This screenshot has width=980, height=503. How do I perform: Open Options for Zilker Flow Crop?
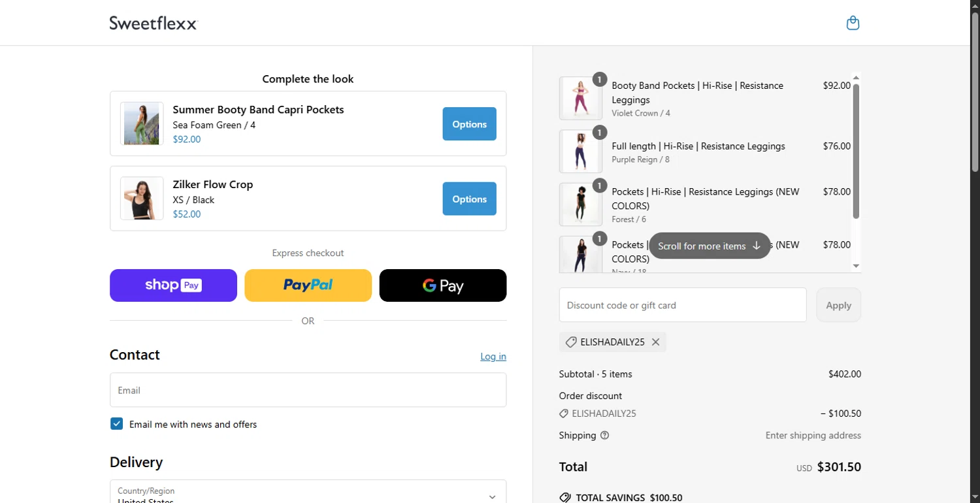(x=469, y=199)
